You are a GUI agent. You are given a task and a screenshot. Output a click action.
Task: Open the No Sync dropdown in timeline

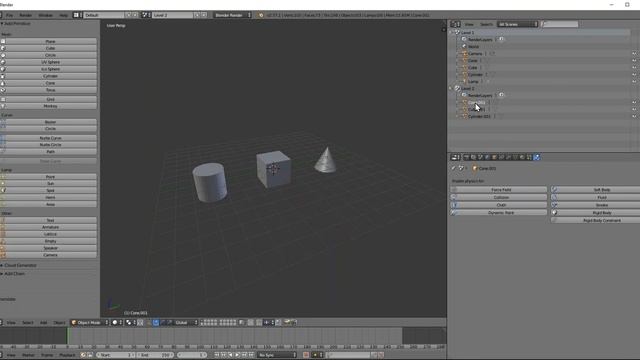pos(277,355)
